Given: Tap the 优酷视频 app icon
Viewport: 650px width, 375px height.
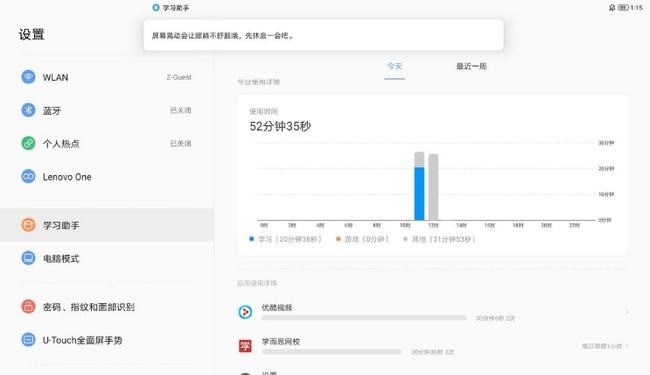Looking at the screenshot, I should point(245,312).
